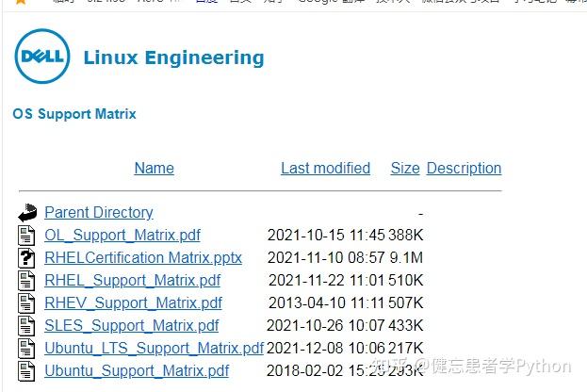
Task: Click the file icon beside RHEV_Support_Matrix.pdf
Action: point(27,303)
